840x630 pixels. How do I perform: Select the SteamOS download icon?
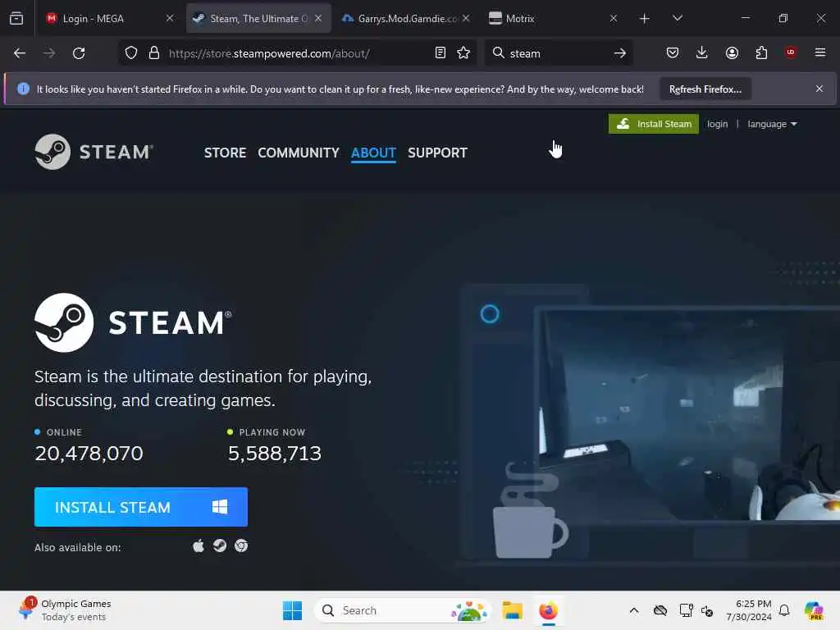pos(220,546)
